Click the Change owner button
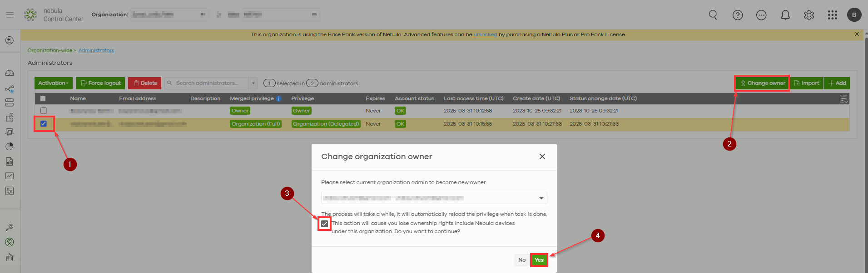Viewport: 868px width, 273px height. (x=762, y=83)
